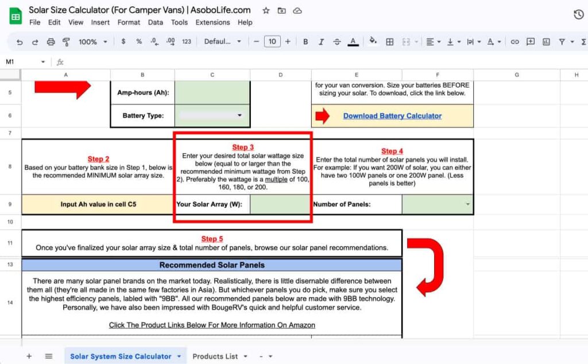Open the All sheets list
This screenshot has width=588, height=364.
[x=49, y=356]
